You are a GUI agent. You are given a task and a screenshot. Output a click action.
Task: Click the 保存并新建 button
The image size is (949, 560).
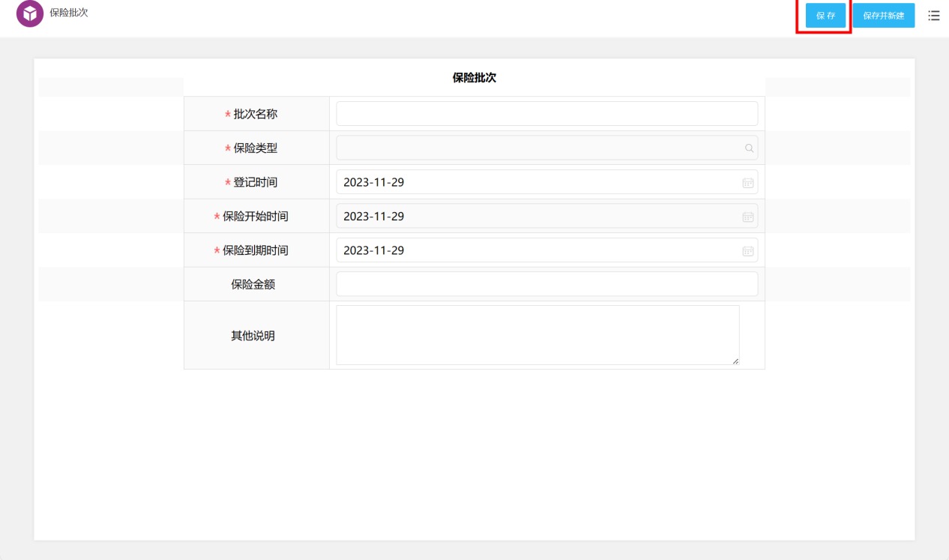pyautogui.click(x=883, y=16)
